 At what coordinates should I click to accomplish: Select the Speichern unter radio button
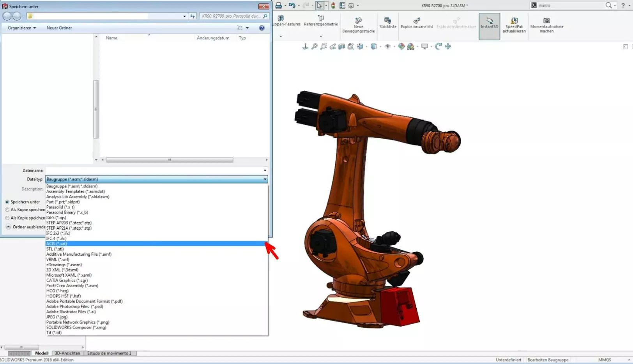[x=7, y=201]
